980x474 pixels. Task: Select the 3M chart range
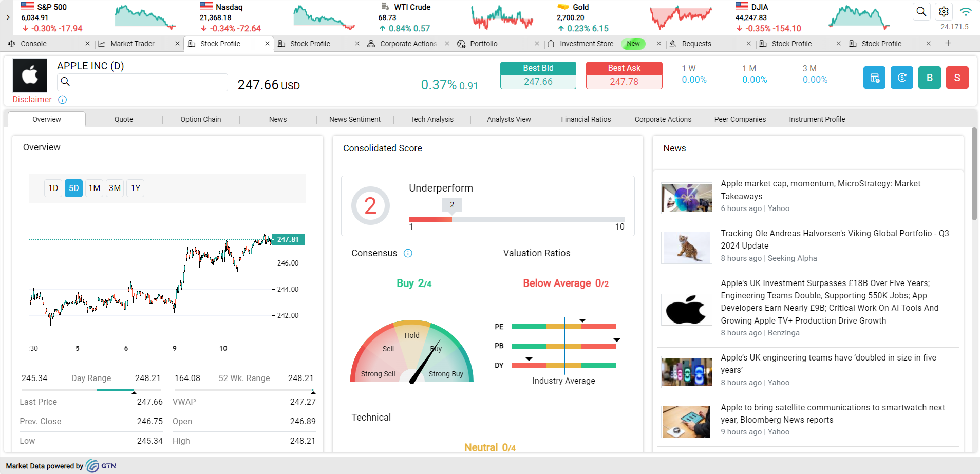(x=115, y=188)
